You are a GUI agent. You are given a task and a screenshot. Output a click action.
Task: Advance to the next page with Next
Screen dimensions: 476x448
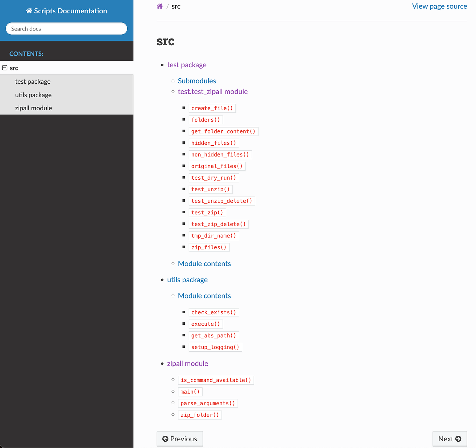pyautogui.click(x=450, y=439)
